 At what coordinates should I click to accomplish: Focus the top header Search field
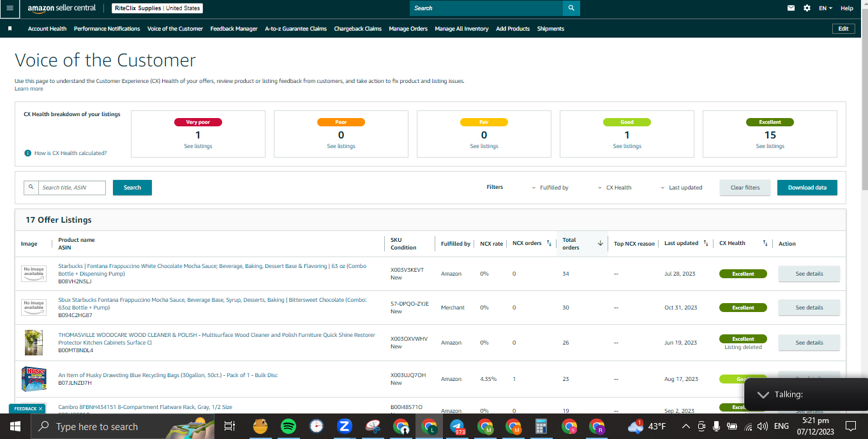pos(486,8)
